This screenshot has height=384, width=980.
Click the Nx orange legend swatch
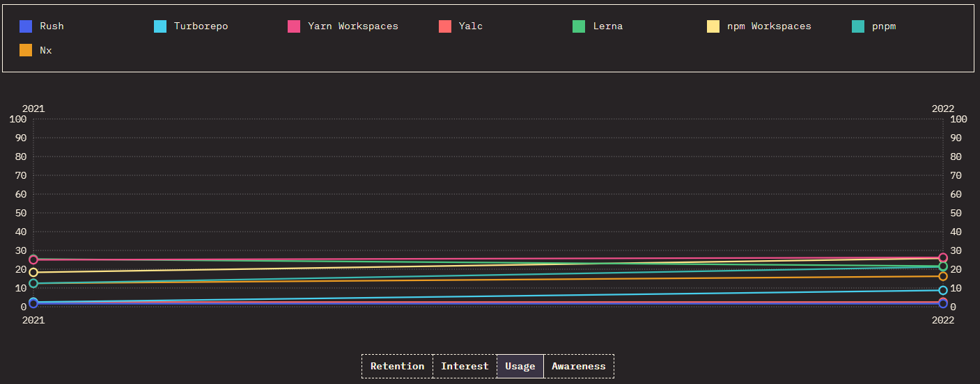pos(26,50)
